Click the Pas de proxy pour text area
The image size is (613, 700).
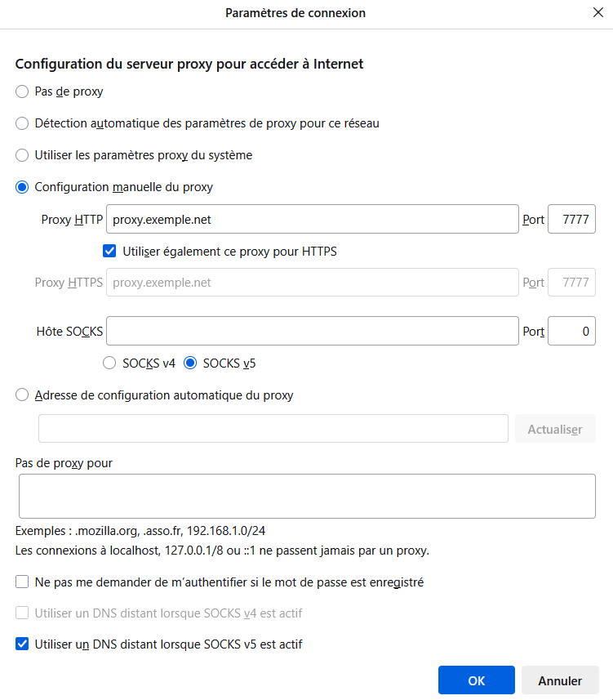[x=307, y=496]
